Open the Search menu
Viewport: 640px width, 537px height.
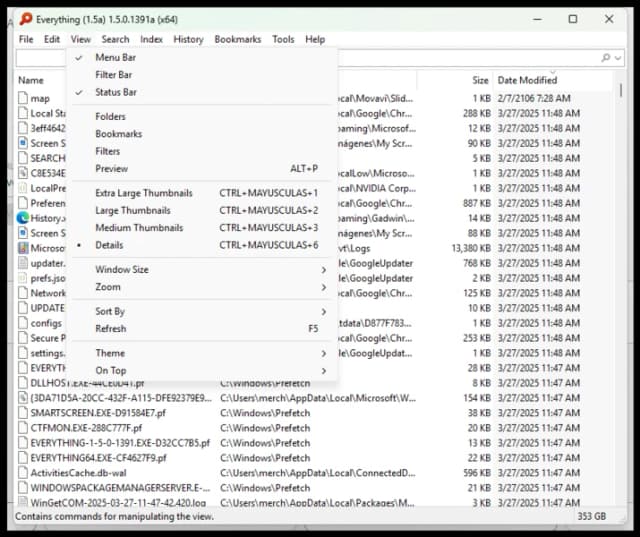[116, 39]
